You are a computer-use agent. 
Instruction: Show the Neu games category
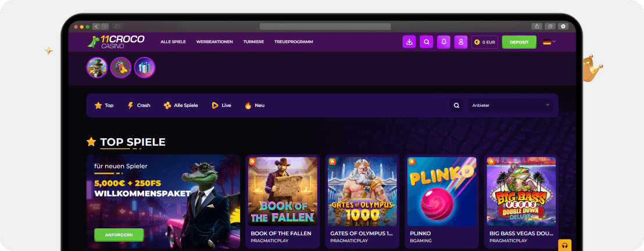click(x=255, y=105)
